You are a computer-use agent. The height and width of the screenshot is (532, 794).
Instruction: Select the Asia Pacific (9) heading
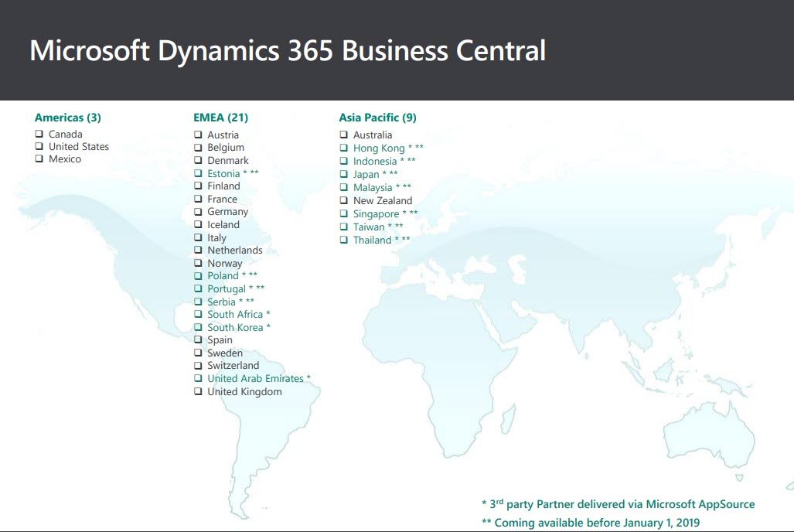376,117
